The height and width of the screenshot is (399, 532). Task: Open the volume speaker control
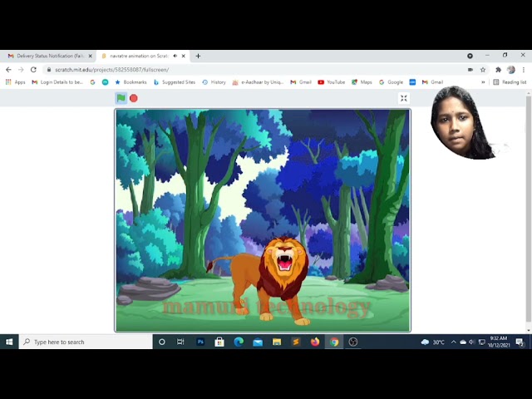pos(471,342)
